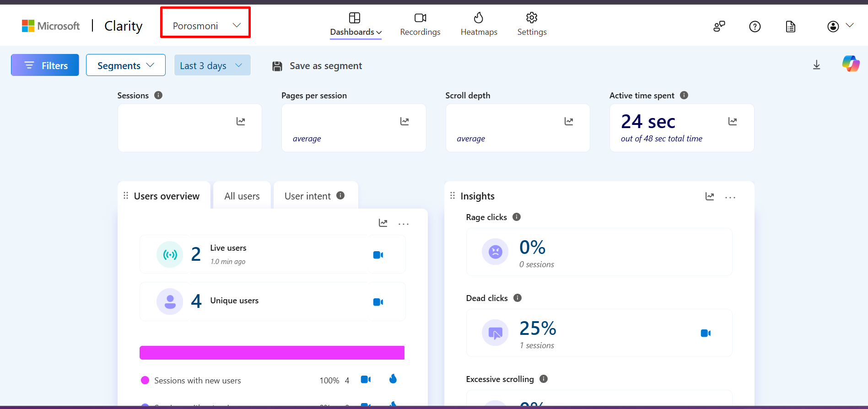
Task: Click the Microsoft logo
Action: click(51, 26)
